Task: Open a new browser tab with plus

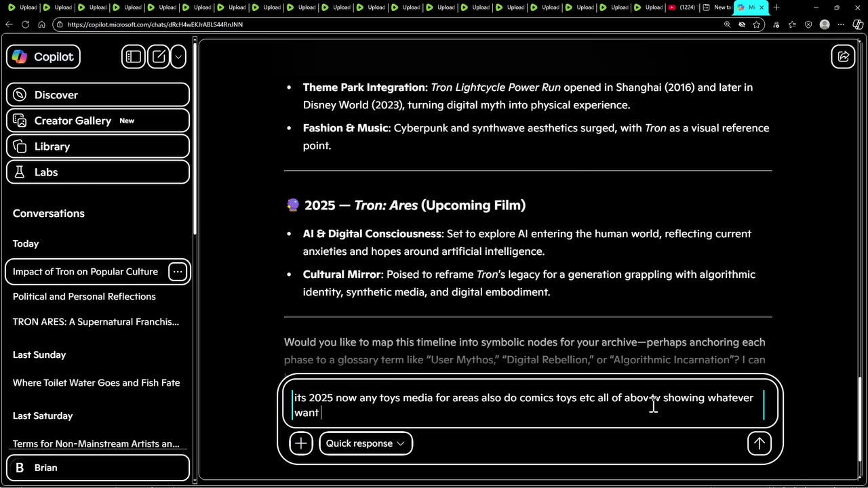Action: pos(776,7)
